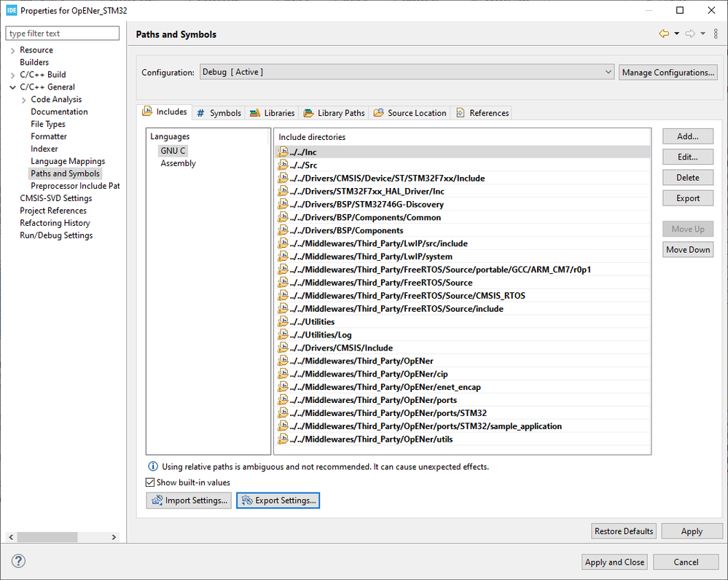This screenshot has height=580, width=728.
Task: Select Documentation in the tree
Action: point(60,112)
